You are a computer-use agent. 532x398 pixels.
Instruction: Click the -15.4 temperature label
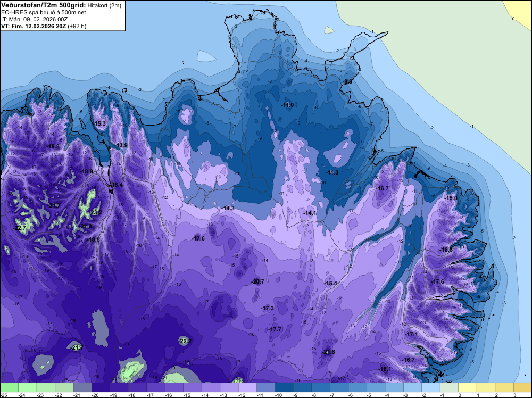click(330, 283)
